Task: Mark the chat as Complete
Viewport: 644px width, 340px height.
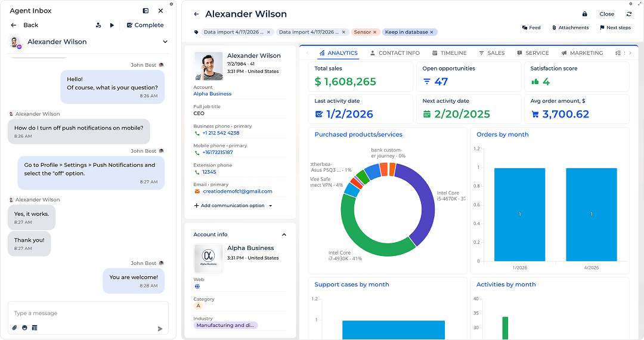Action: pos(145,25)
